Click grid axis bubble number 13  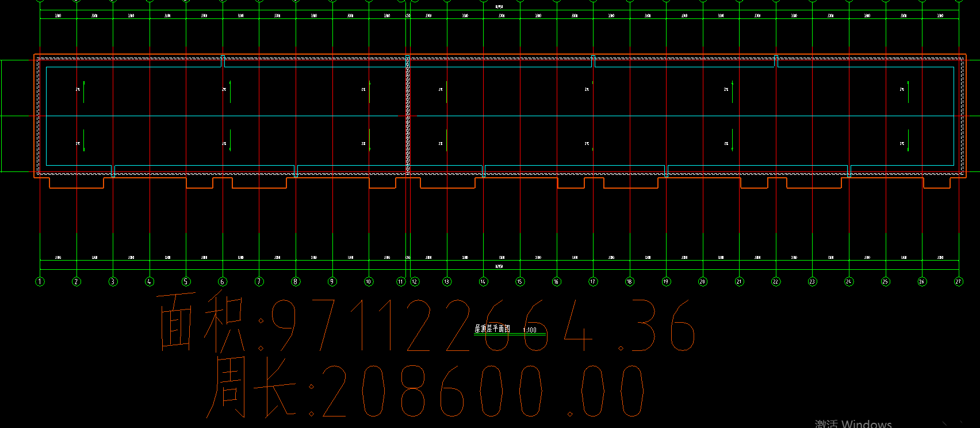[x=447, y=281]
